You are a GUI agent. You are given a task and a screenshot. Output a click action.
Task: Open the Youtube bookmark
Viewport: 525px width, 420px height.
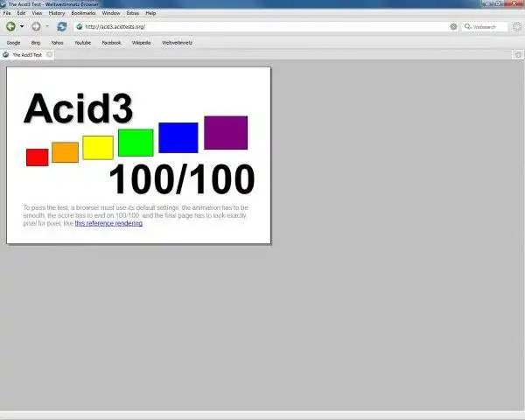[x=83, y=43]
